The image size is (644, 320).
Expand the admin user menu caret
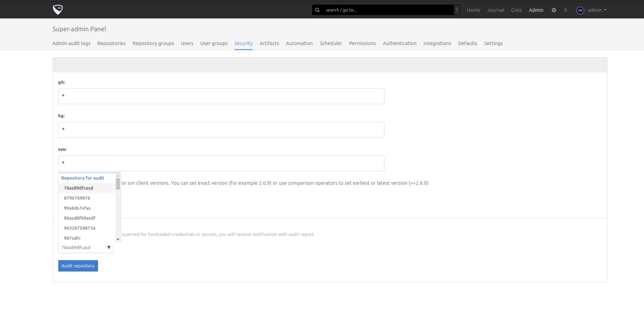605,10
